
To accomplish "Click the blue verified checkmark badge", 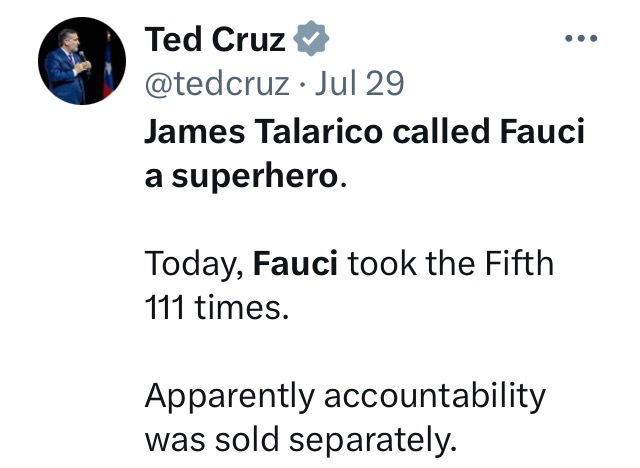I will (x=311, y=38).
